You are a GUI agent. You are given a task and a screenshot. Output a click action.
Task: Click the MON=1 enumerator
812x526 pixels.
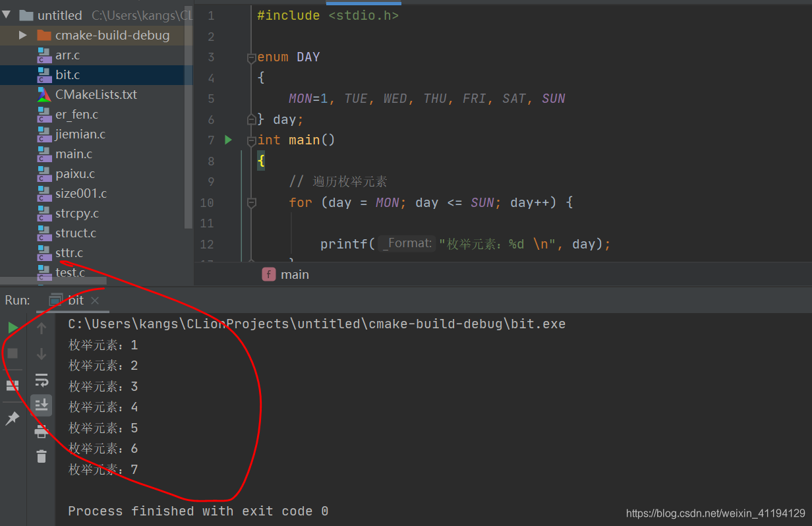point(308,99)
